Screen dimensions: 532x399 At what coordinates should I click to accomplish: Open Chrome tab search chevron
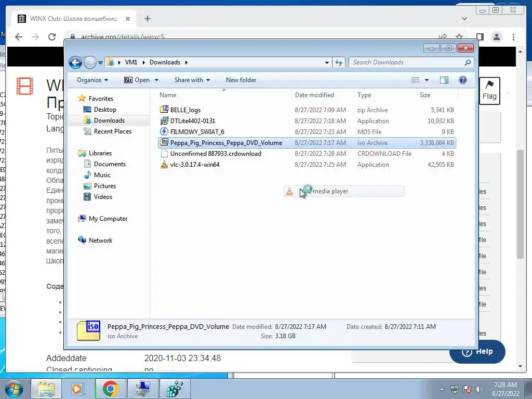tap(464, 19)
